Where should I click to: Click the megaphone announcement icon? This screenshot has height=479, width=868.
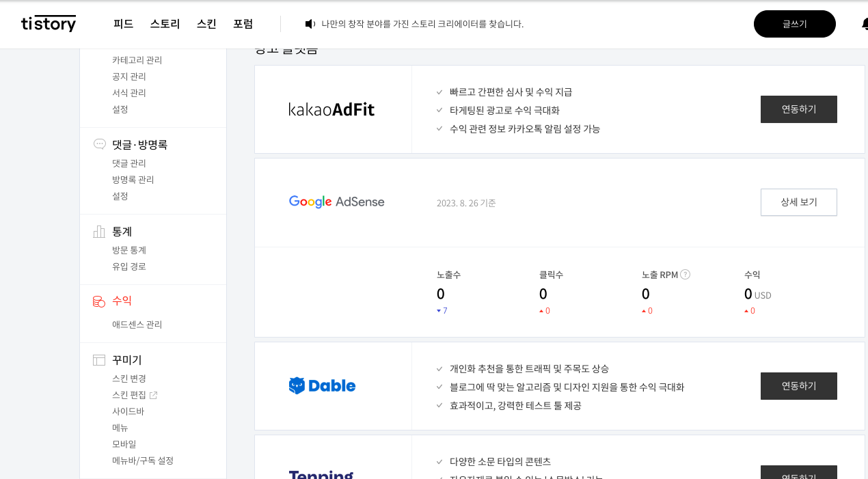(310, 24)
